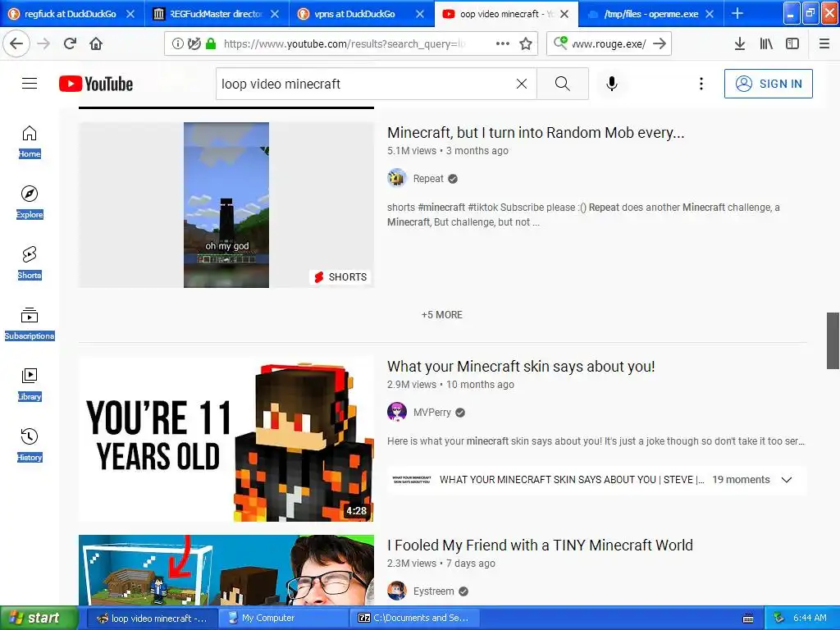Reload the current page

click(x=71, y=43)
